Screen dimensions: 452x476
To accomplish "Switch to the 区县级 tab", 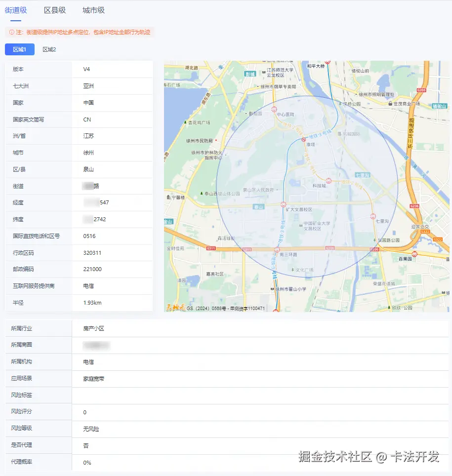I will coord(56,10).
